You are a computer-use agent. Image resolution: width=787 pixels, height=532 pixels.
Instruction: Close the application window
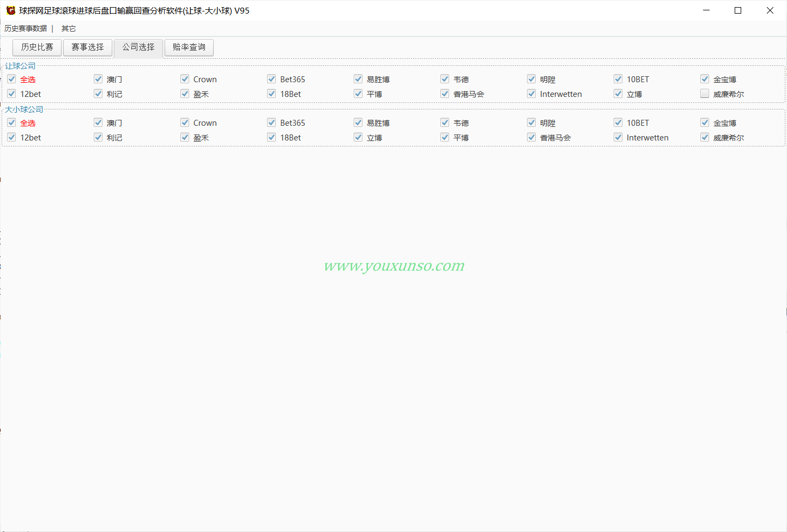pos(770,10)
